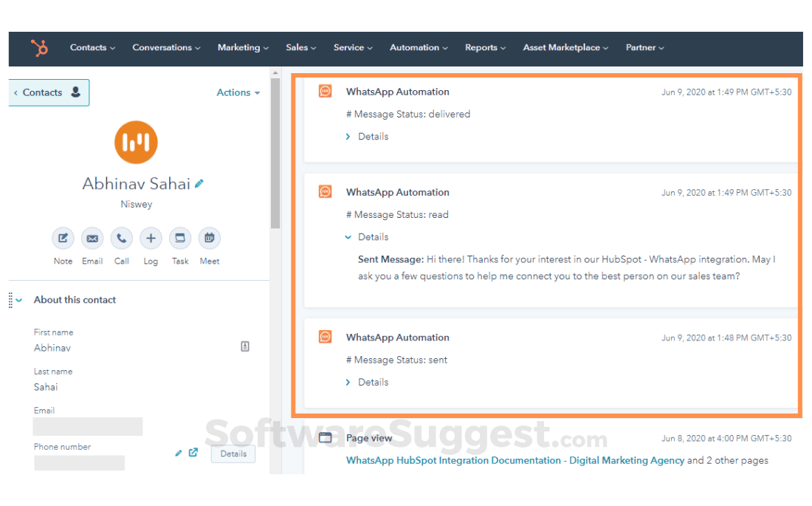Click the First name details icon

click(245, 346)
